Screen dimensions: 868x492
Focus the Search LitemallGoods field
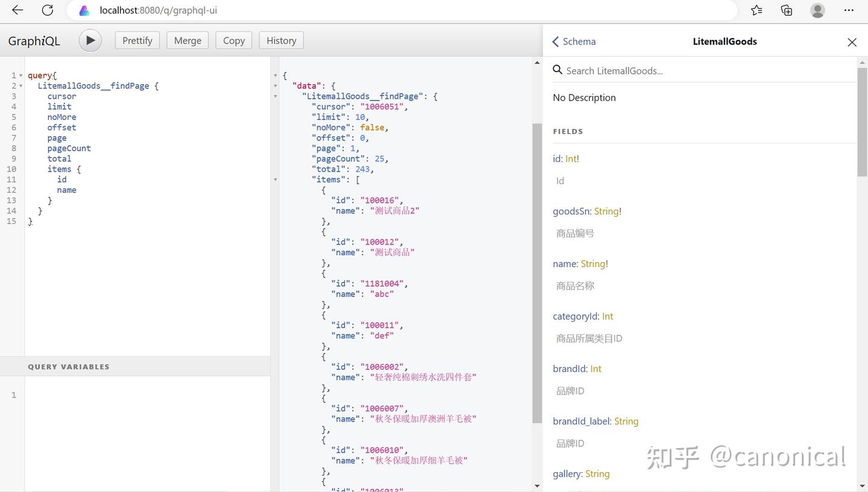tap(705, 70)
